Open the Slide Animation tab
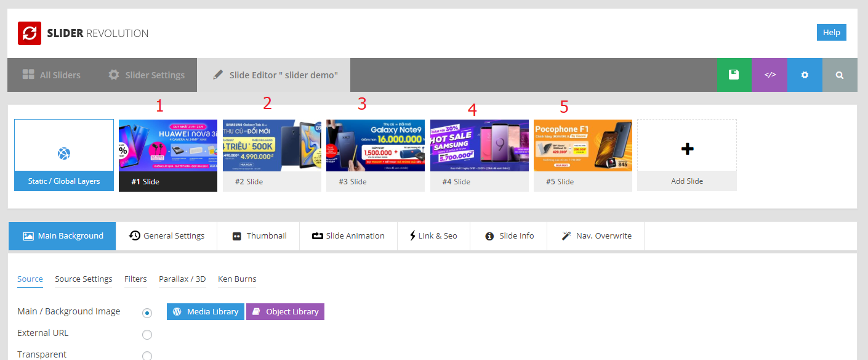 pyautogui.click(x=348, y=235)
